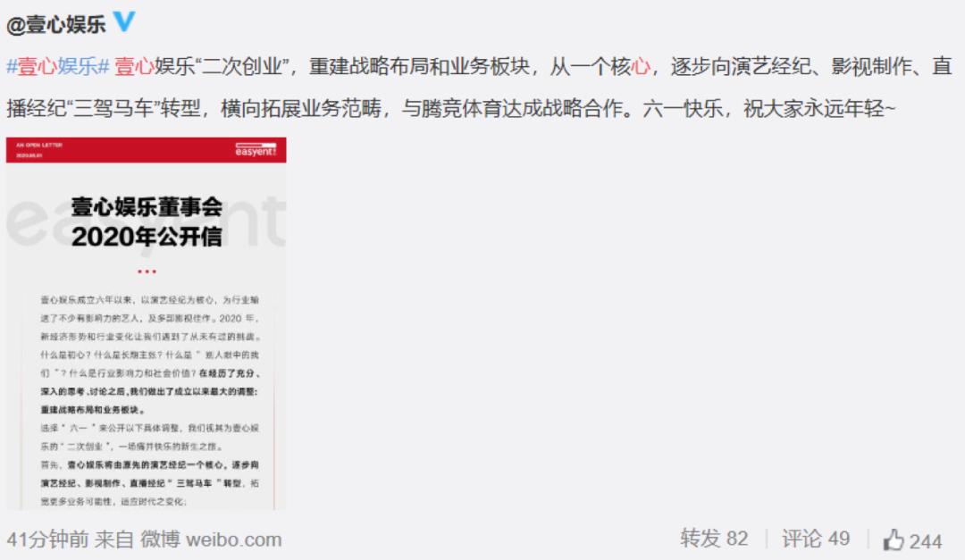Click “三驾马车” phrase in post text
The width and height of the screenshot is (965, 560).
pos(113,108)
